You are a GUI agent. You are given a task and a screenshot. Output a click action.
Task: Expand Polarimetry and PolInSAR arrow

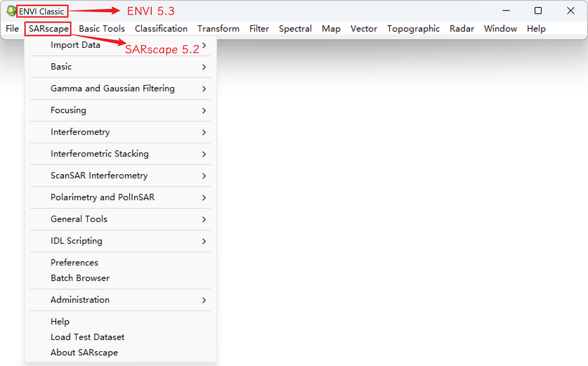(204, 197)
